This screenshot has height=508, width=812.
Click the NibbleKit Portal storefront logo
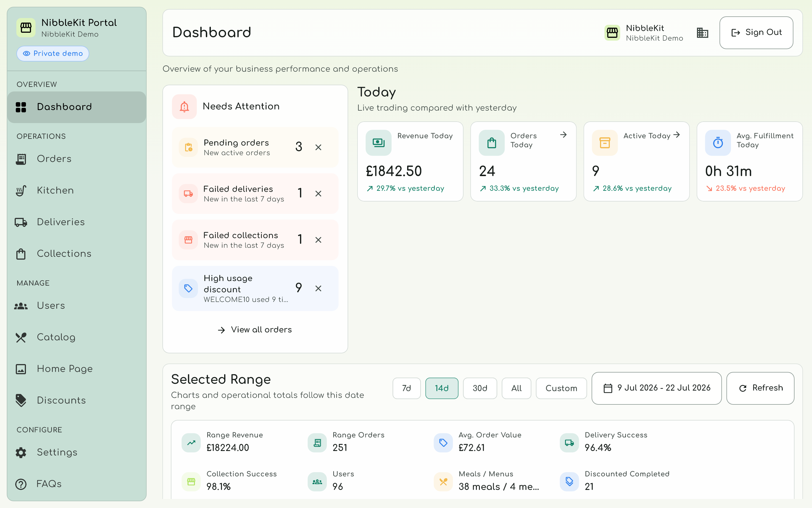coord(26,28)
